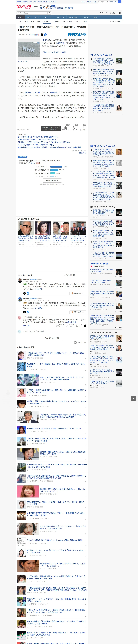Switch to the エキスパート tab

(48, 17)
